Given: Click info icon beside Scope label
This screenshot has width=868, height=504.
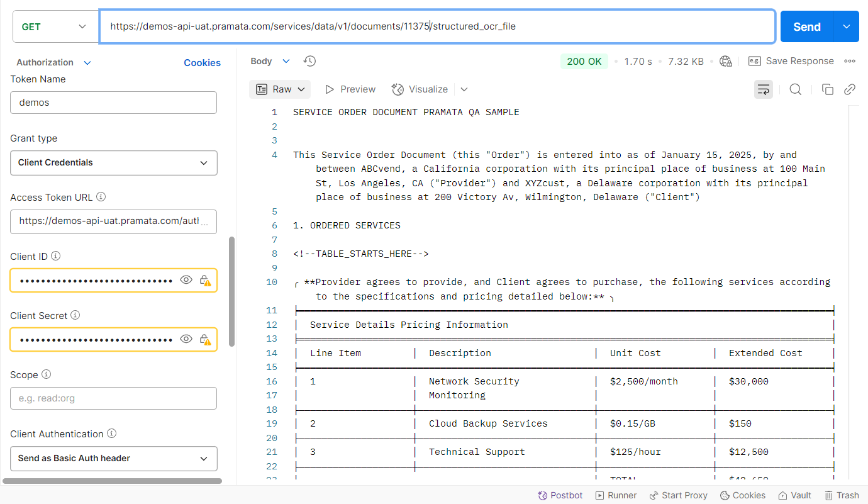Looking at the screenshot, I should [x=46, y=374].
